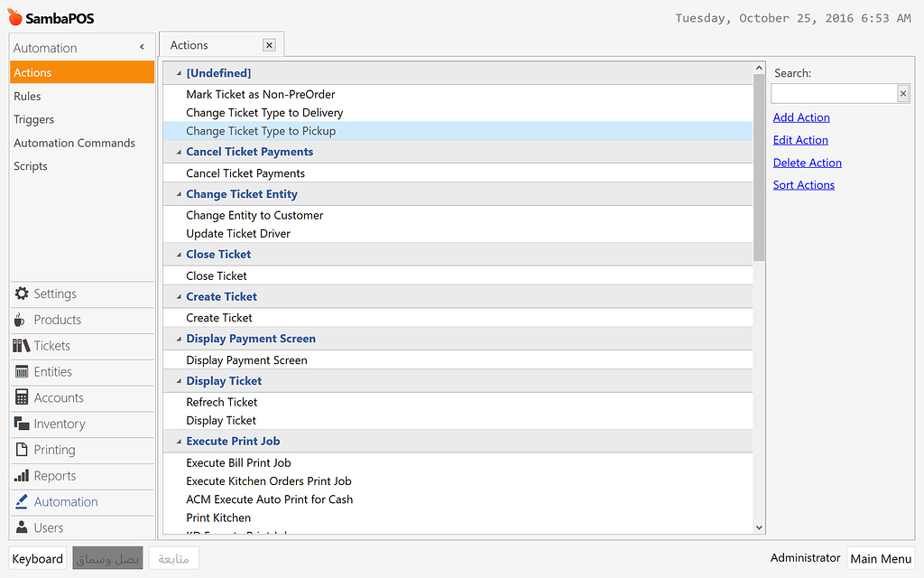Click the scroll down arrow of actions list

[759, 527]
